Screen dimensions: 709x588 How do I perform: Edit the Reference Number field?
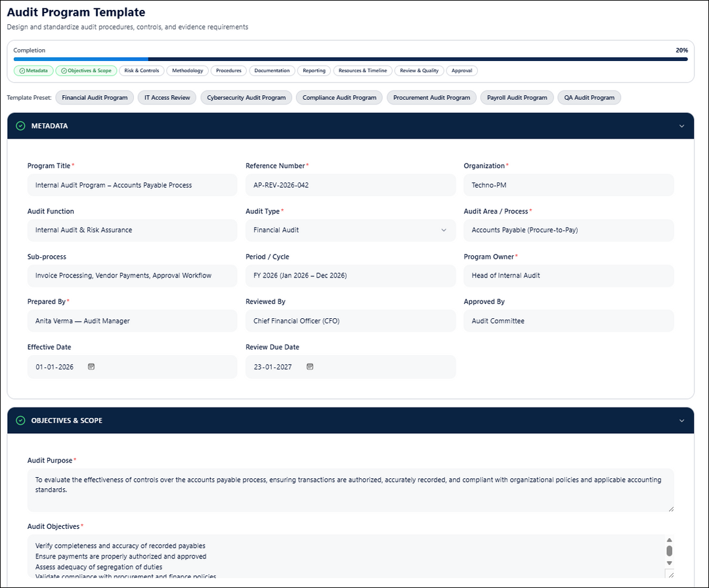(x=351, y=185)
